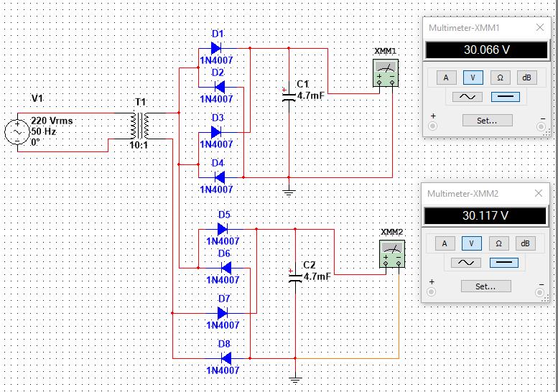Close the Multimeter-XMM1 window

click(540, 27)
